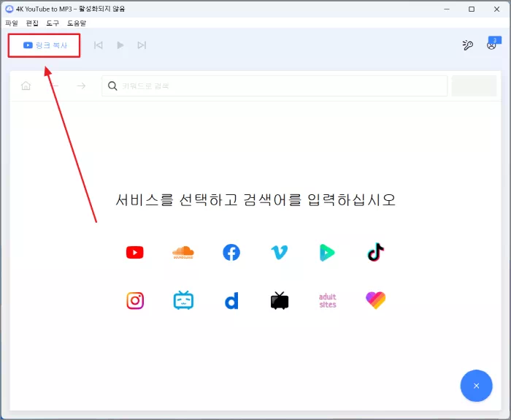Click the 링크 복사 paste link button
The height and width of the screenshot is (420, 511).
44,45
